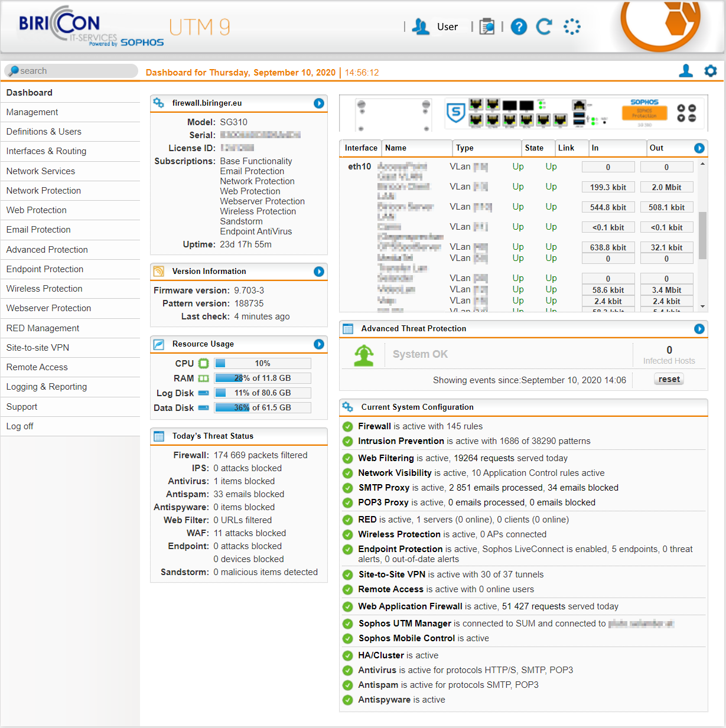The image size is (726, 728).
Task: Click the firewall.biringer.eu panel gears icon
Action: point(159,103)
